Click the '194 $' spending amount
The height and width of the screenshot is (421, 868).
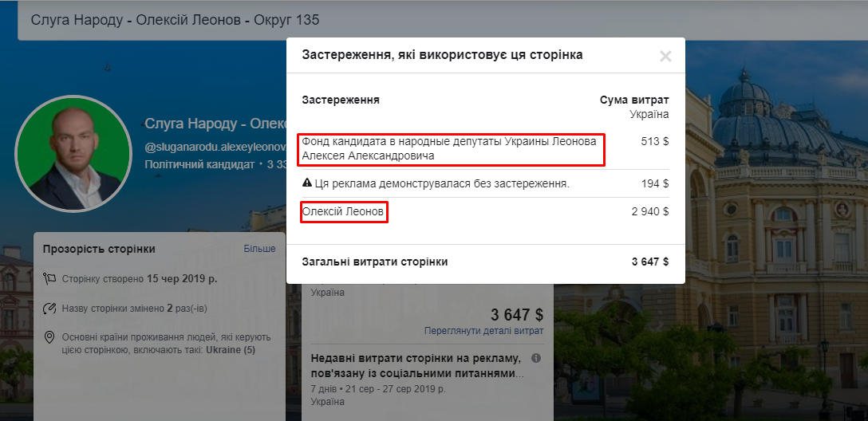[x=655, y=183]
